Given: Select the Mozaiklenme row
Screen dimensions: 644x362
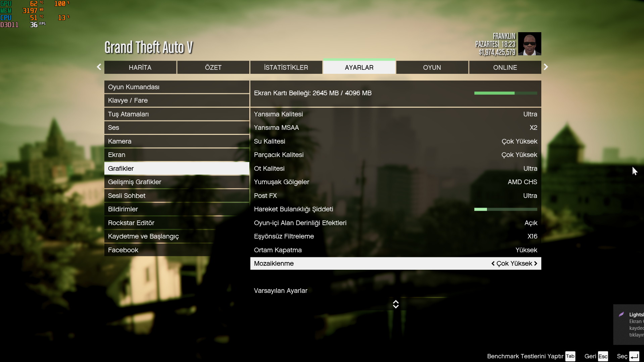Looking at the screenshot, I should pyautogui.click(x=396, y=263).
